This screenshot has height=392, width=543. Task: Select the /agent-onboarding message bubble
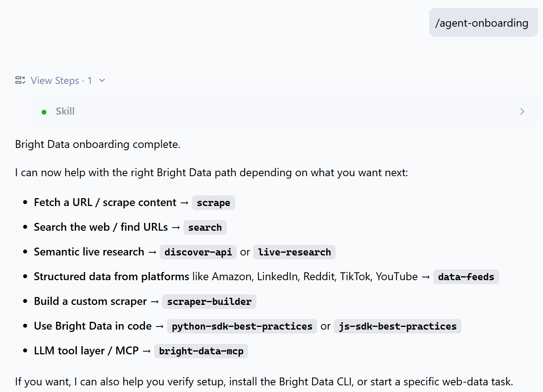483,23
